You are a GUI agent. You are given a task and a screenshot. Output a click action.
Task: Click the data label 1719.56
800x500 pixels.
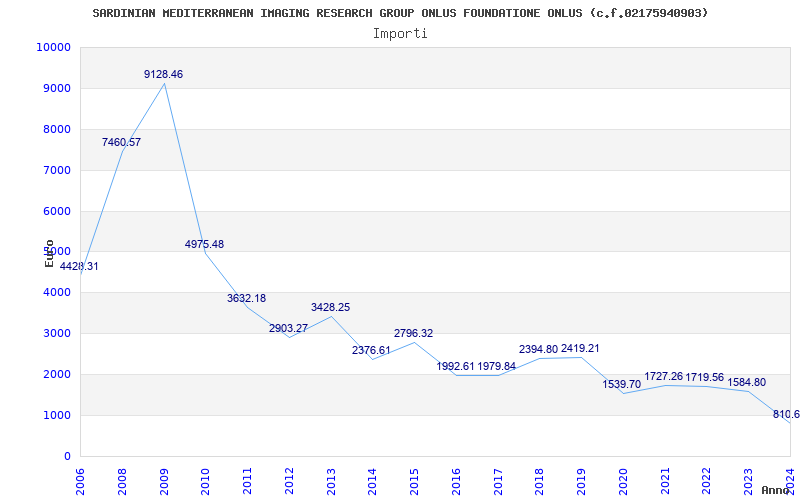click(x=705, y=377)
